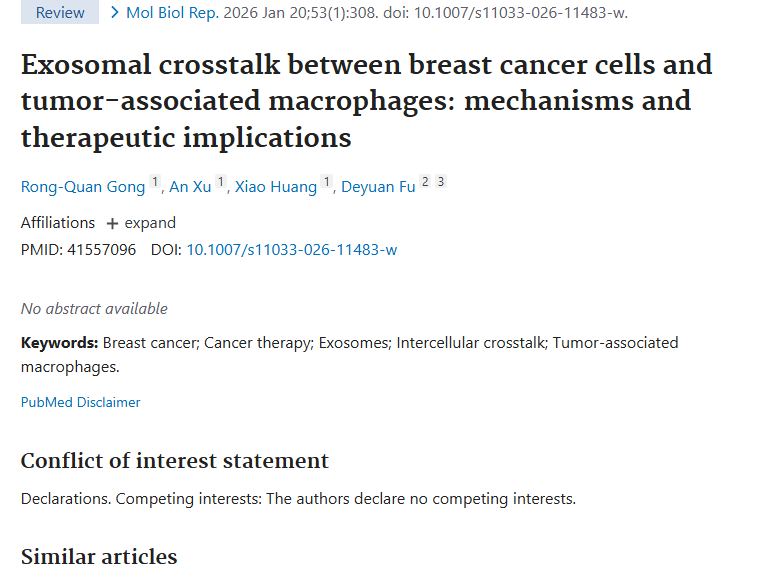Select the Xiao Huang author link
760x570 pixels.
pos(275,187)
